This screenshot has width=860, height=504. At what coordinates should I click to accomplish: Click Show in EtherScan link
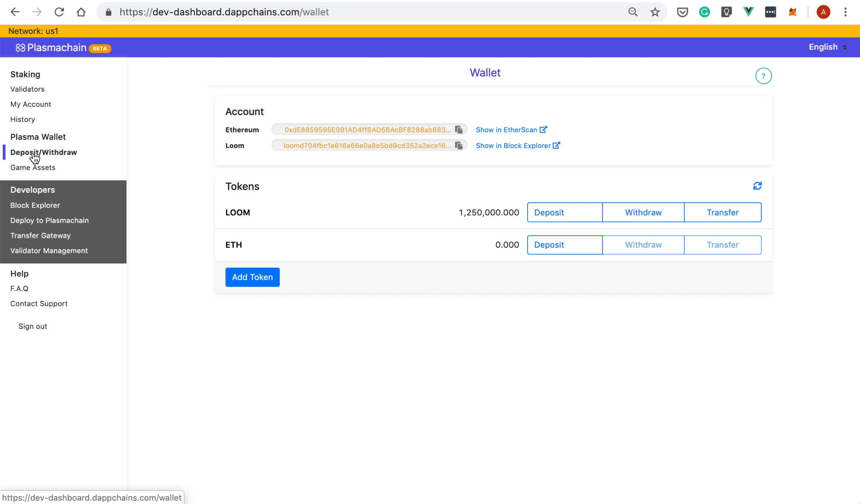pyautogui.click(x=511, y=130)
